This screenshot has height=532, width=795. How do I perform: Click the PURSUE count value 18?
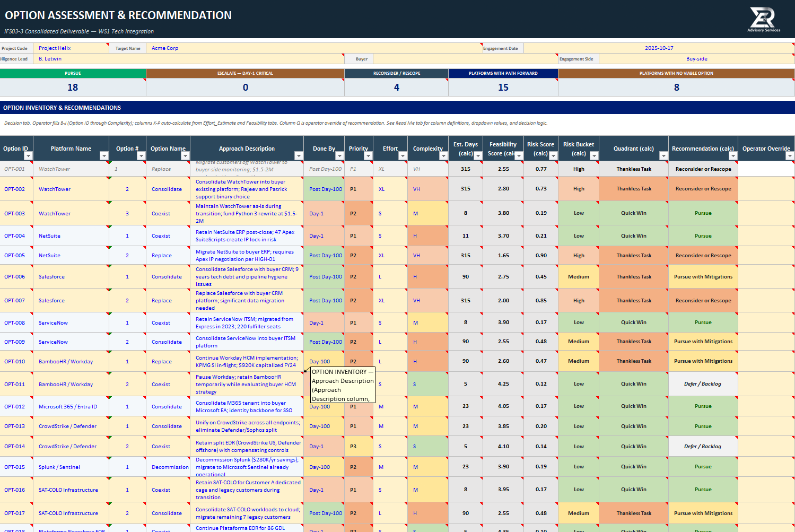pos(73,88)
